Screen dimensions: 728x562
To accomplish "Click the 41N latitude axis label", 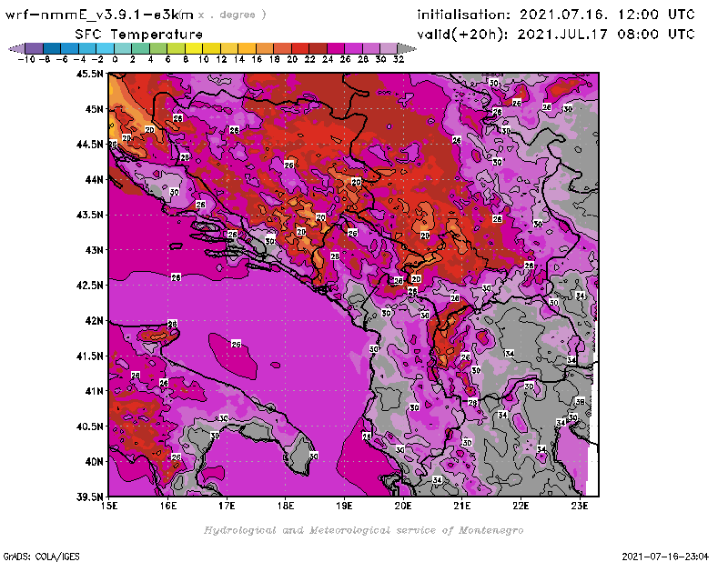I will (94, 391).
